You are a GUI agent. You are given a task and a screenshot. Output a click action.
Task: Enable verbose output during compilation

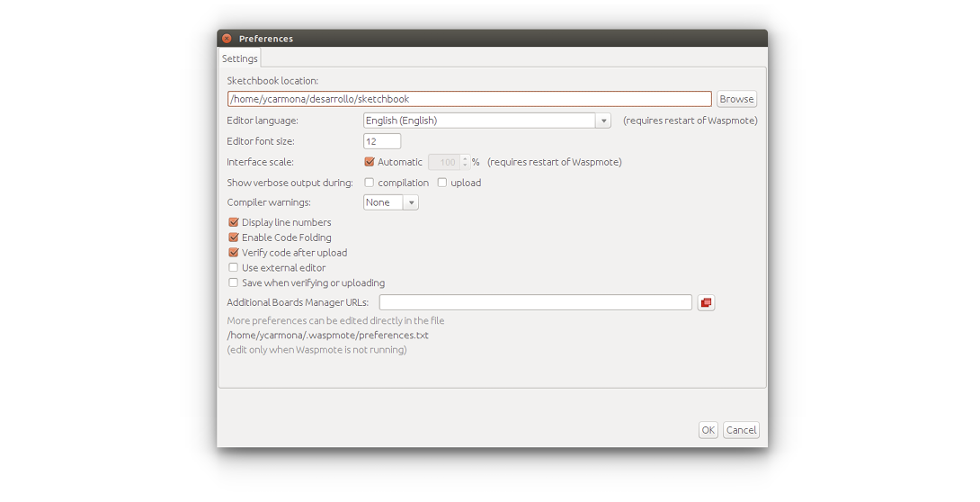(370, 183)
